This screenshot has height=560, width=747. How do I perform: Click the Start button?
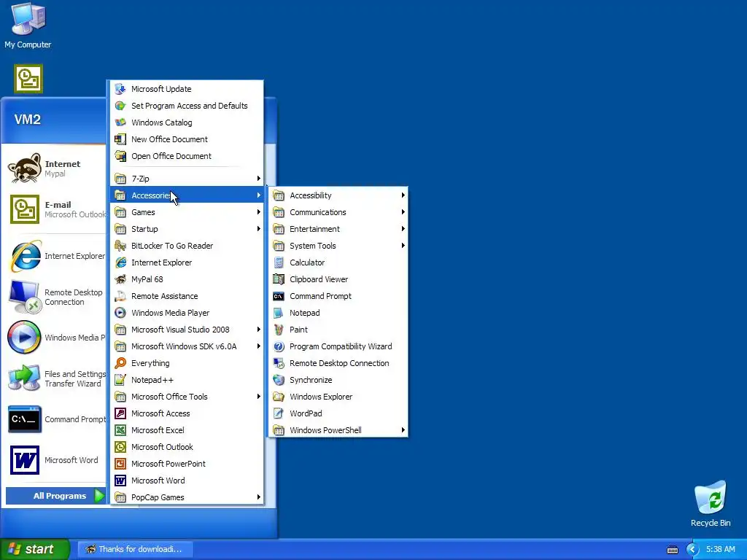click(35, 549)
